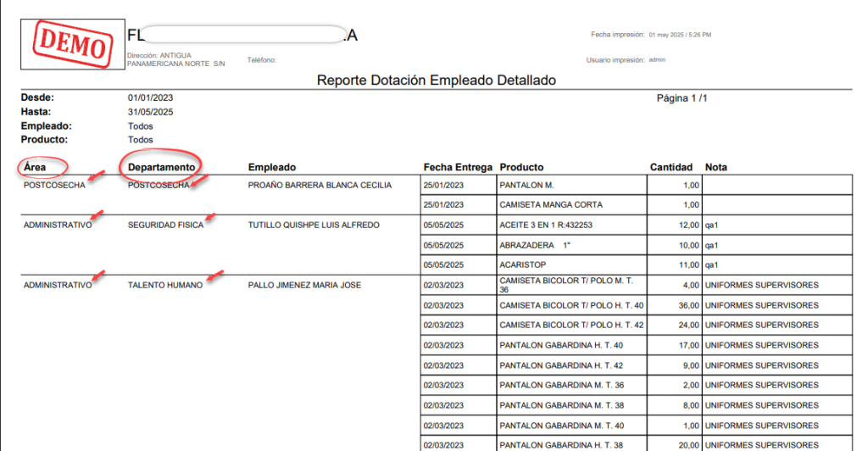Click the Producto column header
The height and width of the screenshot is (451, 868).
coord(521,167)
